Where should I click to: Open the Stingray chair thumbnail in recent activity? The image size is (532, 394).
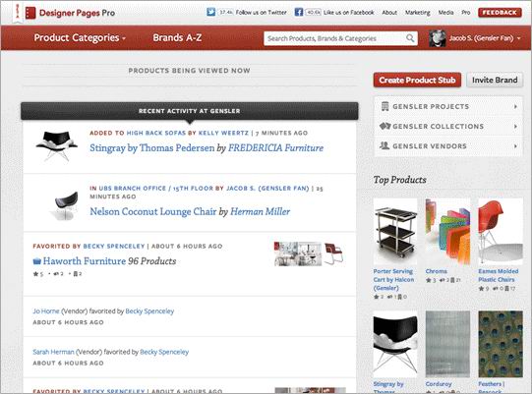tap(56, 145)
